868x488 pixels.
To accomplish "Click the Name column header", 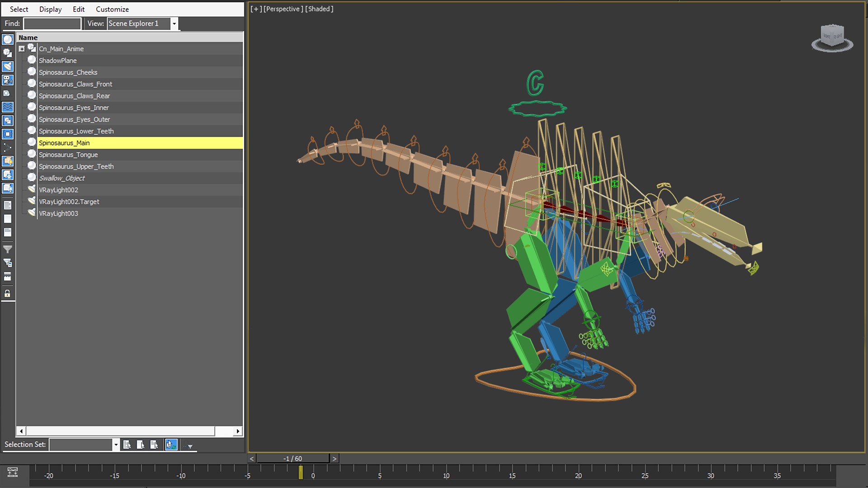I will [x=130, y=38].
